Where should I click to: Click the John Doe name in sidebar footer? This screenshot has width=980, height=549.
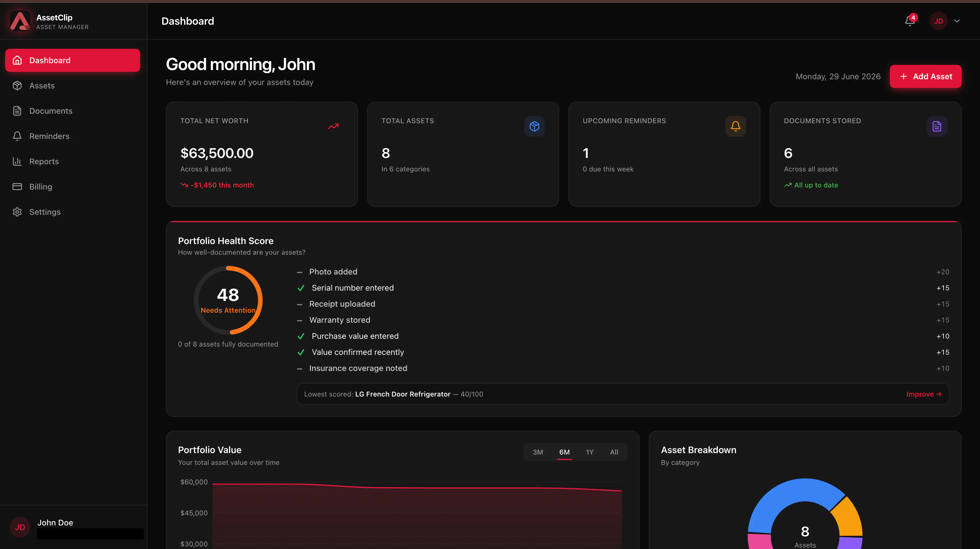coord(55,522)
